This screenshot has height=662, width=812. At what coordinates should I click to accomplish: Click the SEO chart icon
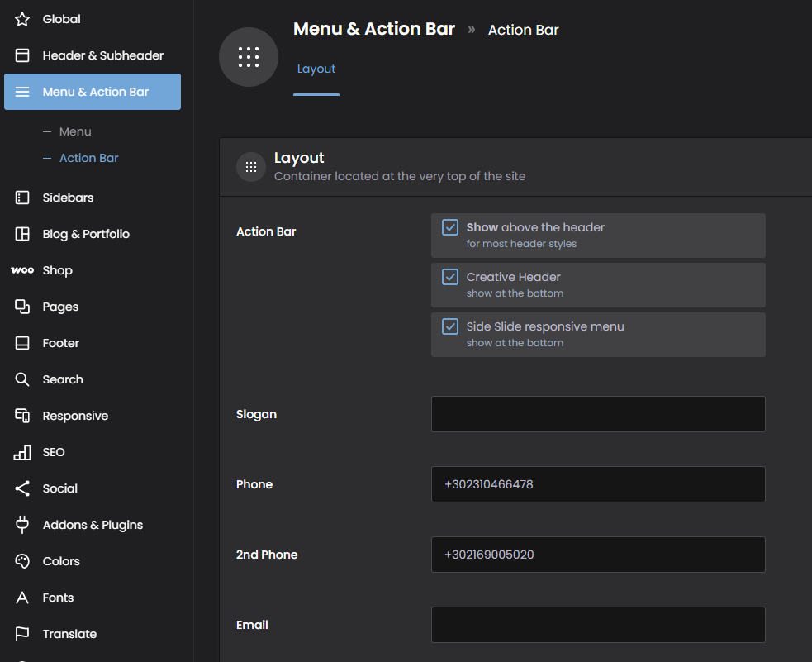[x=22, y=452]
